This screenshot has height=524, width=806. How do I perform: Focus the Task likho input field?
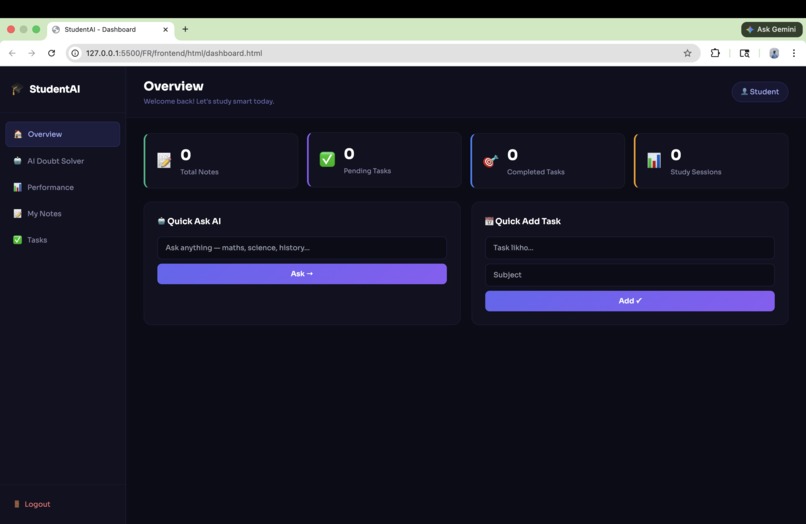click(630, 248)
